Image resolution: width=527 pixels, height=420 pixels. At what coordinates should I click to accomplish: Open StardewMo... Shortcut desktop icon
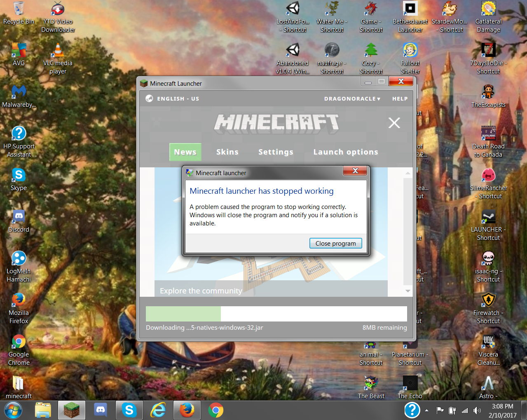(449, 17)
